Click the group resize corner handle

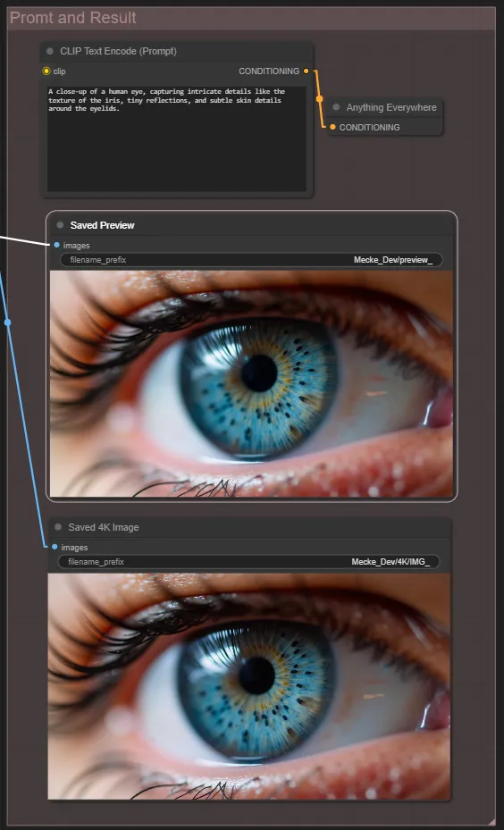coord(491,820)
